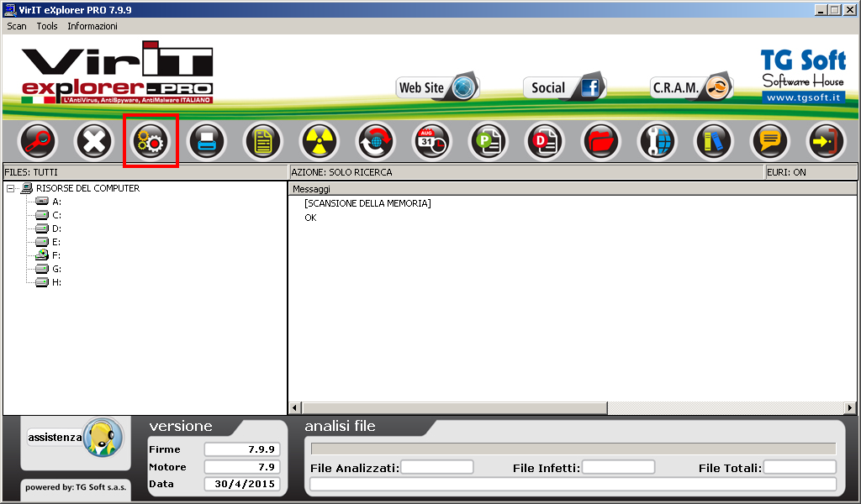Select drive H: in the tree
Image resolution: width=861 pixels, height=504 pixels.
(x=56, y=282)
